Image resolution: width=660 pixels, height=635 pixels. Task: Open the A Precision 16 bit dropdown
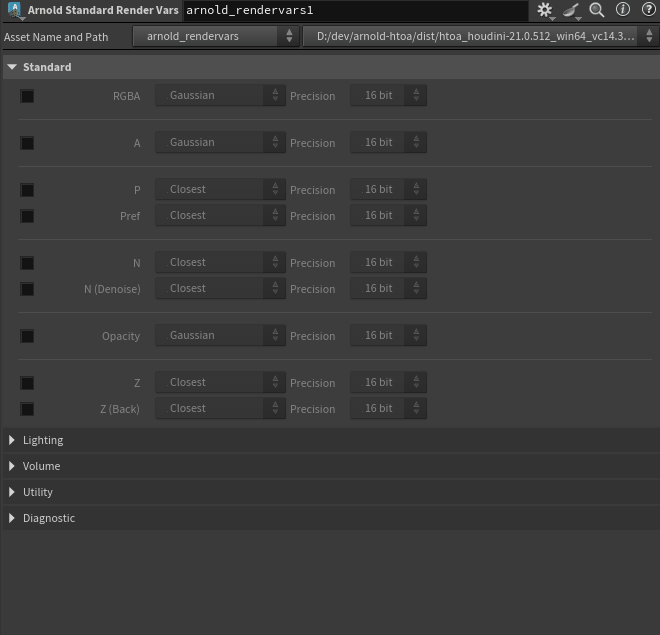389,143
